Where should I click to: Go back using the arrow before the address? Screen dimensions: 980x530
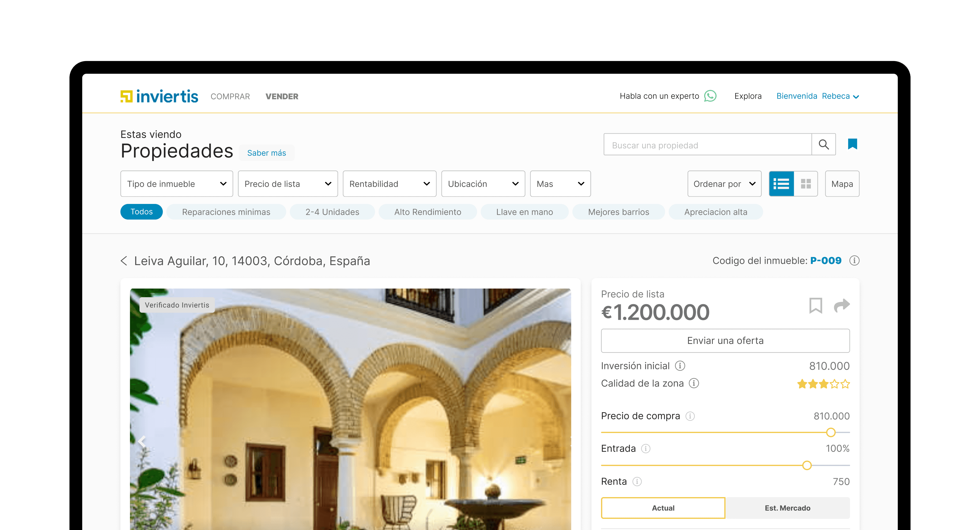(124, 261)
